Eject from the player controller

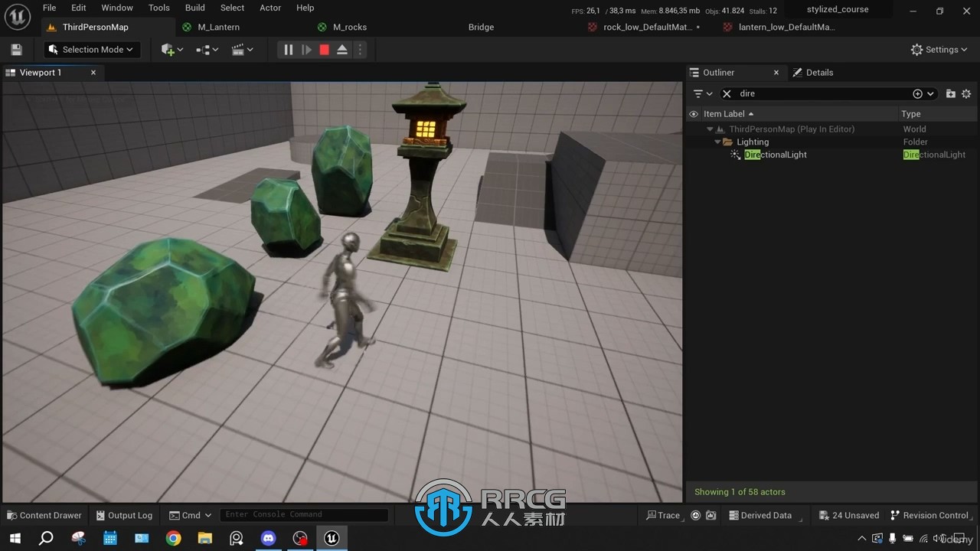tap(342, 50)
